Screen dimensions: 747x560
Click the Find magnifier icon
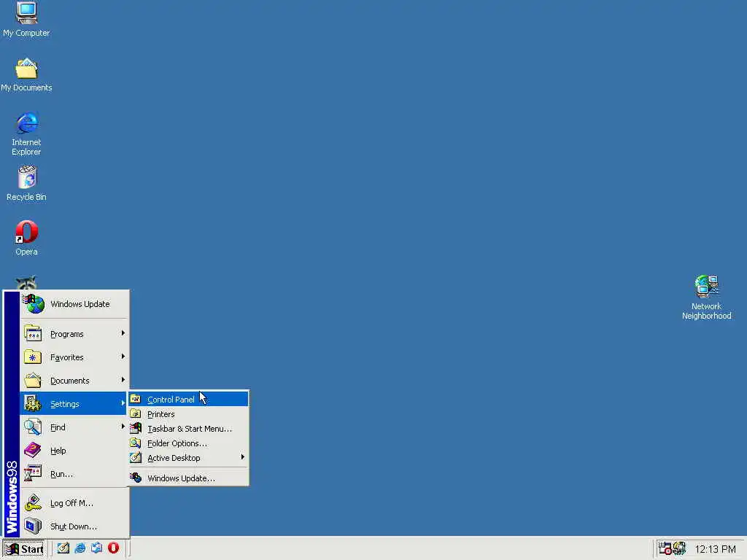click(x=33, y=427)
